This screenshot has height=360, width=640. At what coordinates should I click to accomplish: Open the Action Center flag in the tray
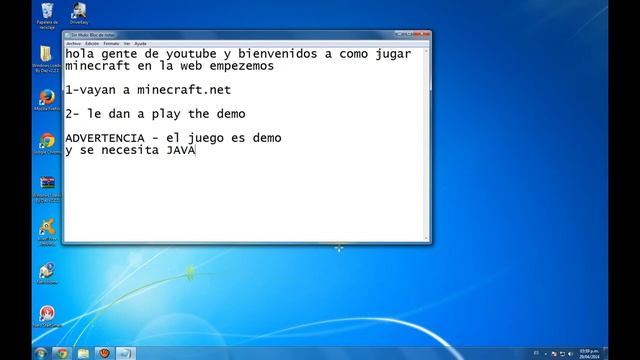point(553,354)
